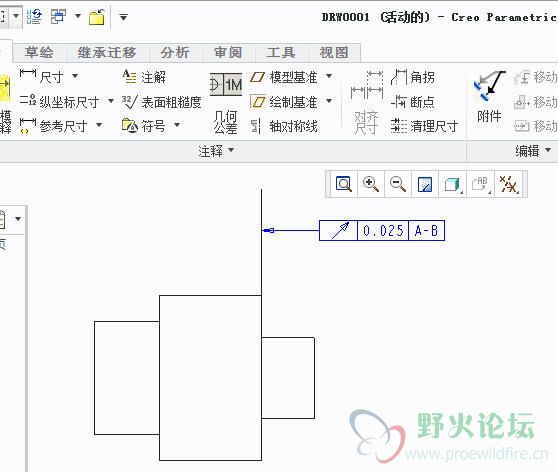Click the Repaint screen icon
Viewport: 558px width, 472px height.
pyautogui.click(x=425, y=184)
